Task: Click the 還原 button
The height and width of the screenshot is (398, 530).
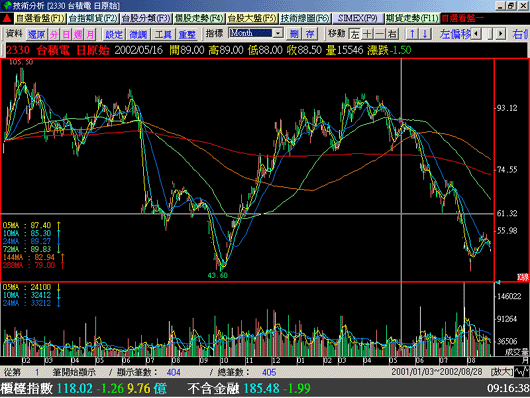Action: click(37, 34)
